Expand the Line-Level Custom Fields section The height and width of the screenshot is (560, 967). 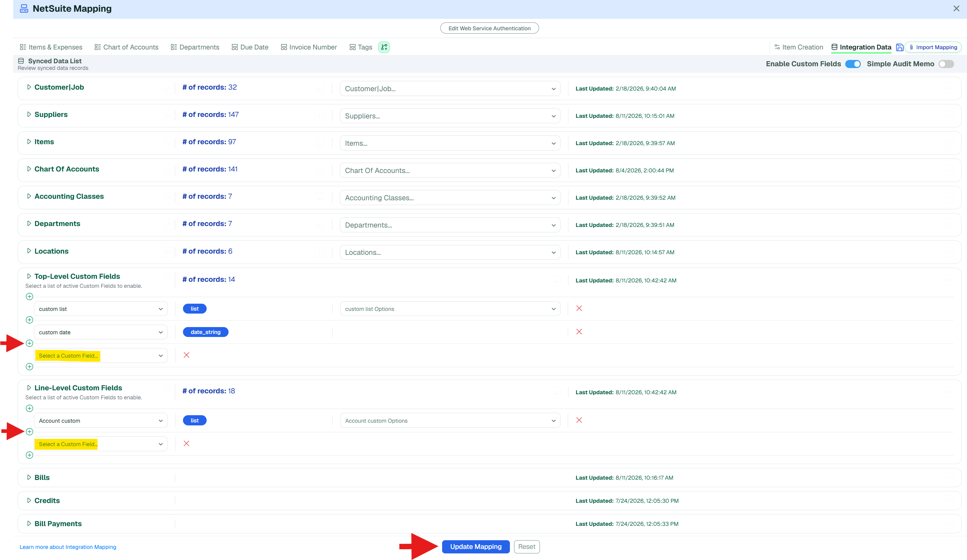[29, 388]
